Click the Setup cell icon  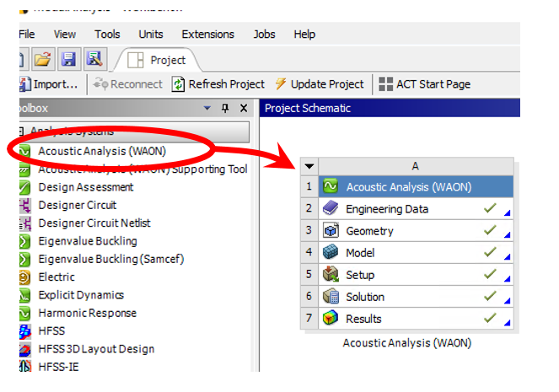pyautogui.click(x=331, y=275)
